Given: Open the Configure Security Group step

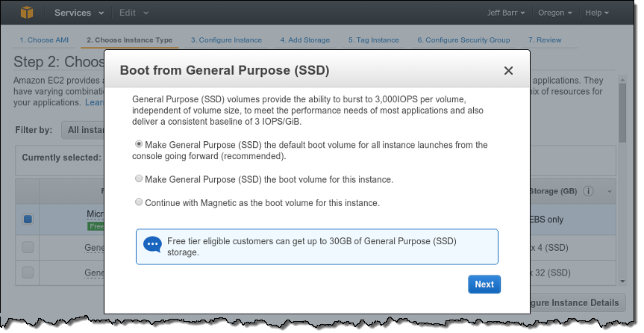Looking at the screenshot, I should [x=463, y=40].
